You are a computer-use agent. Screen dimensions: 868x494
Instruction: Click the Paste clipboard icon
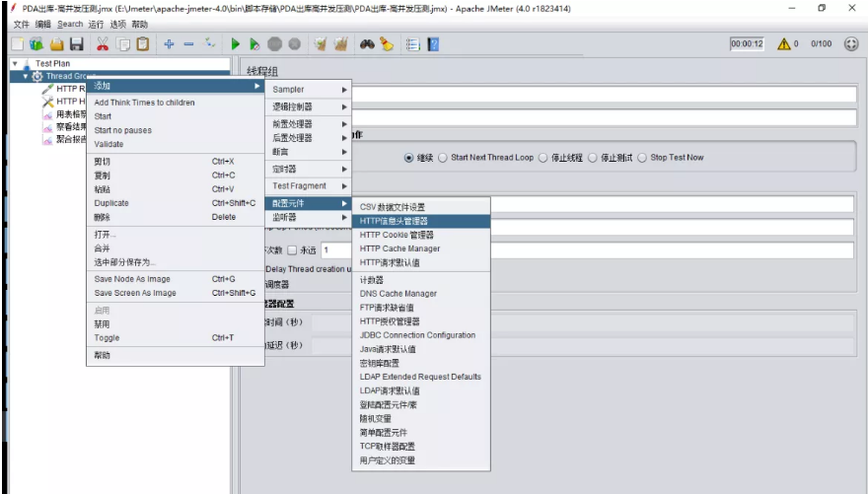tap(143, 44)
